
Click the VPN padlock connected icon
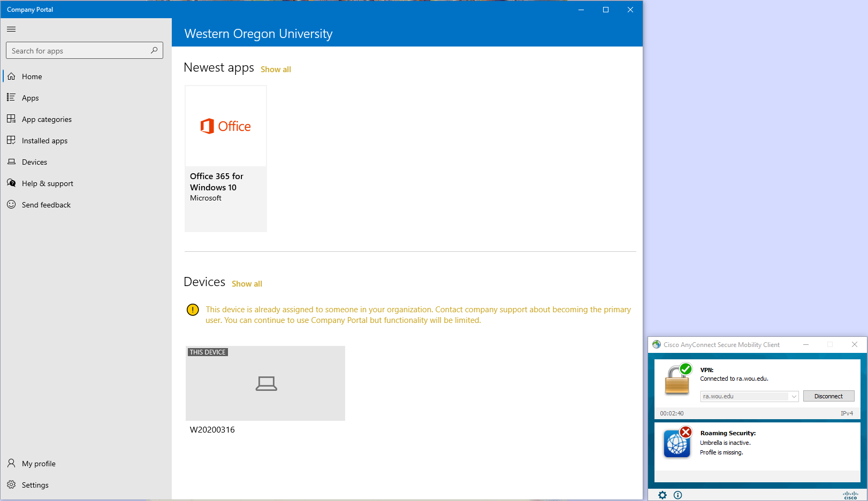pyautogui.click(x=678, y=379)
